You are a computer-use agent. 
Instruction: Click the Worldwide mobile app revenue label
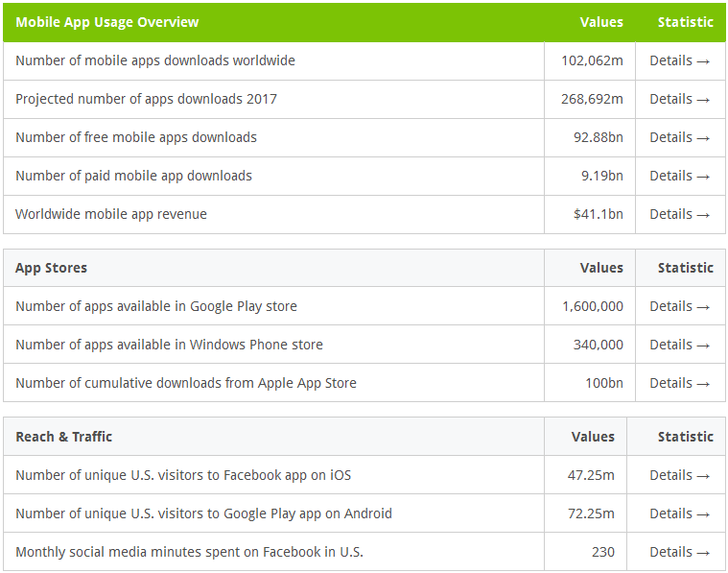pyautogui.click(x=111, y=214)
